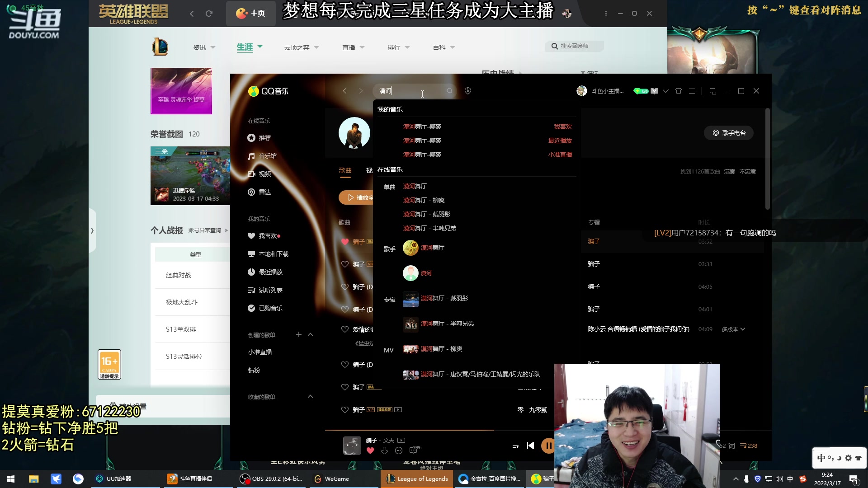
Task: Open 最近播放 in sidebar
Action: pyautogui.click(x=265, y=272)
